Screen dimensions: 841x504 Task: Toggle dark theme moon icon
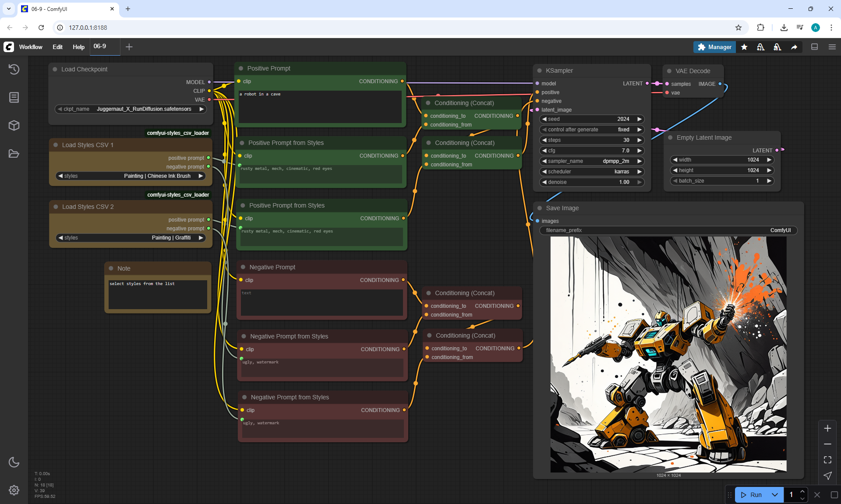[x=14, y=462]
